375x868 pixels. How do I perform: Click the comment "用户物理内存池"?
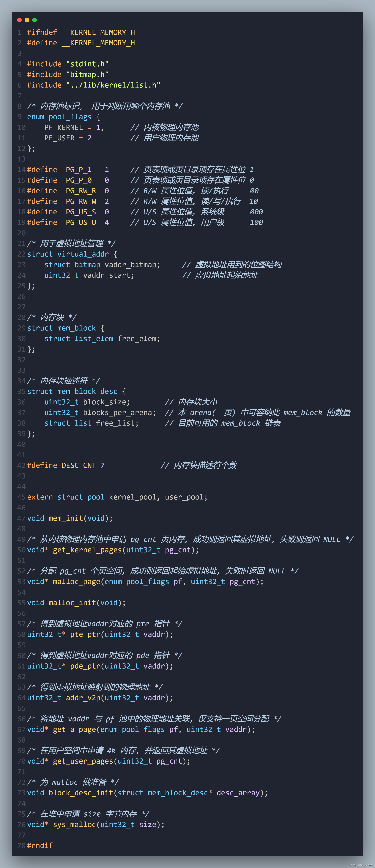click(171, 138)
